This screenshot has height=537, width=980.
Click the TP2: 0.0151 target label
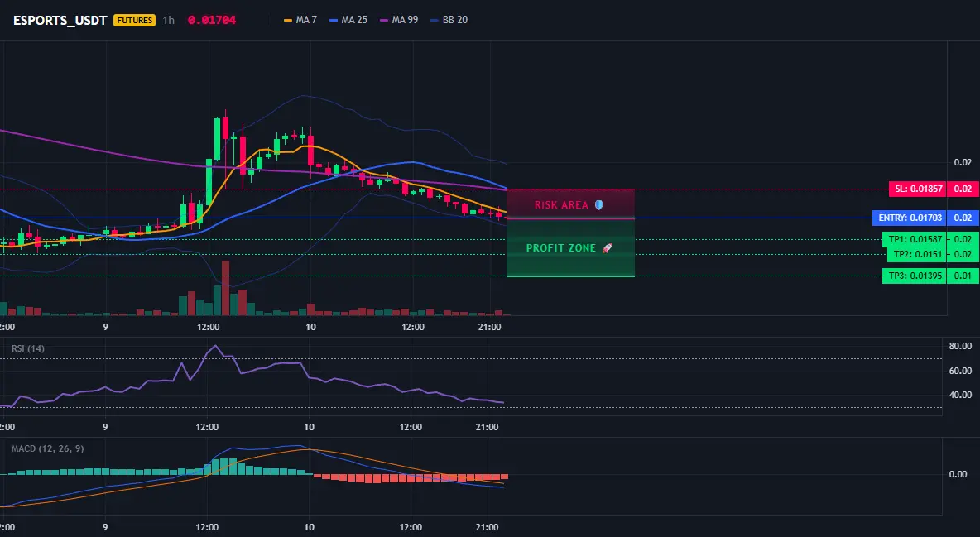[x=917, y=255]
